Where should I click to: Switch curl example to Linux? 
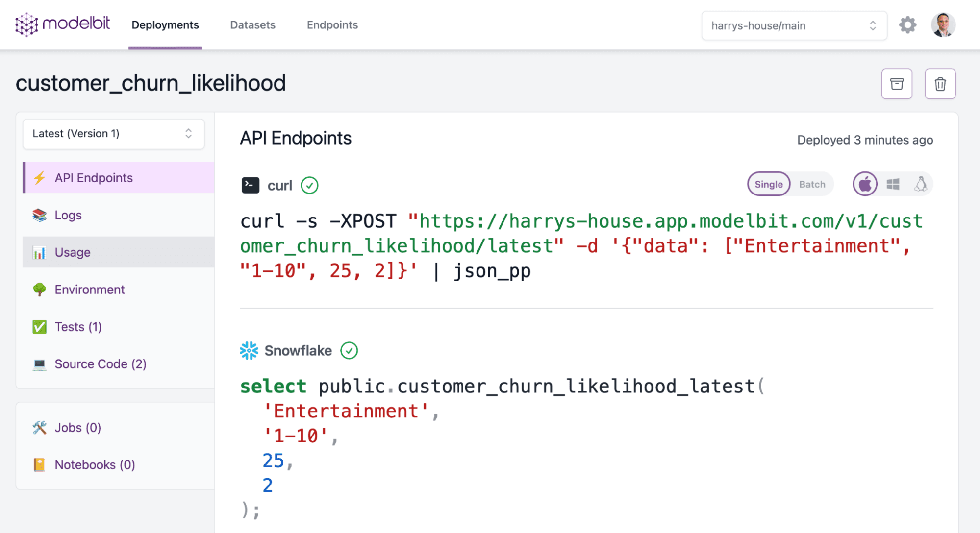tap(921, 183)
